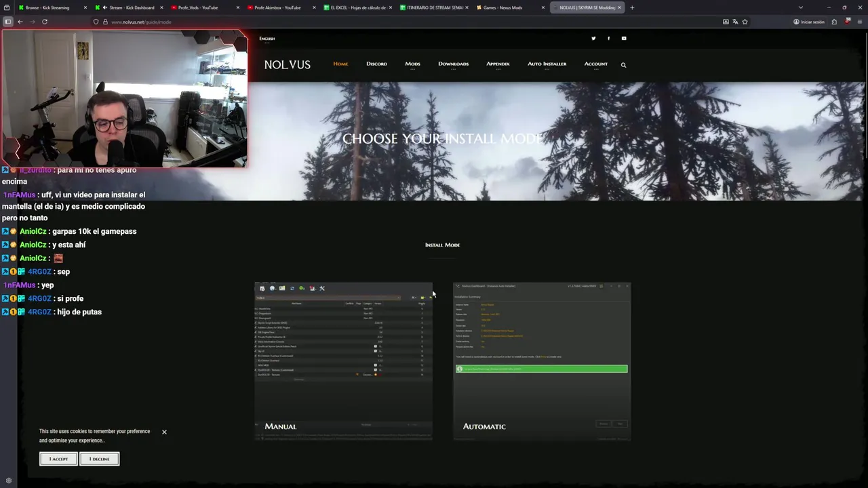Click the Install Mode heading text
The image size is (868, 488).
[442, 245]
